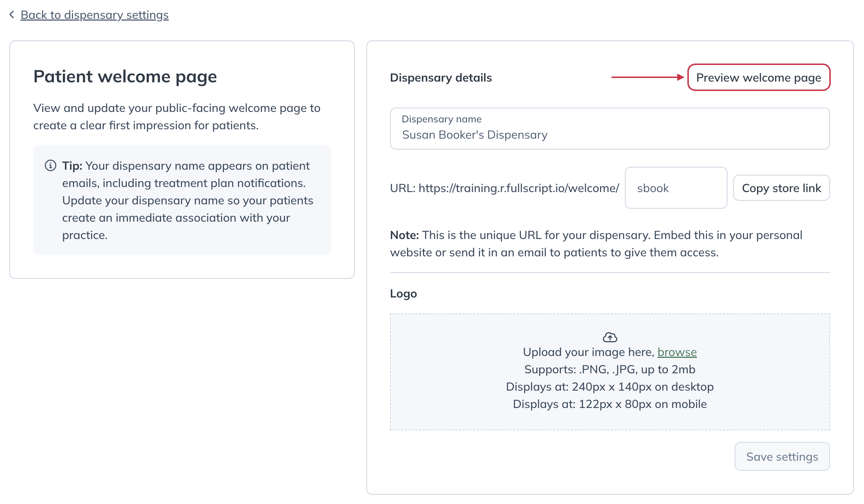Click the Save settings button
This screenshot has width=864, height=504.
782,456
